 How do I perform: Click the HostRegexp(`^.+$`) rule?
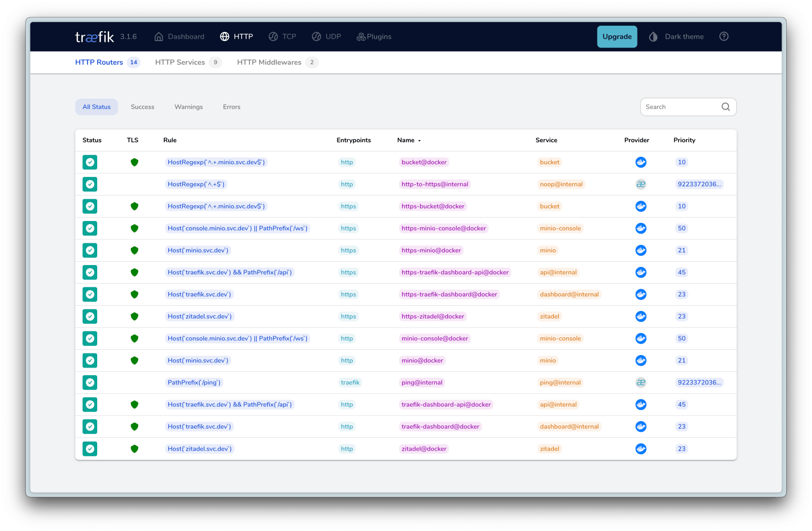coord(196,184)
